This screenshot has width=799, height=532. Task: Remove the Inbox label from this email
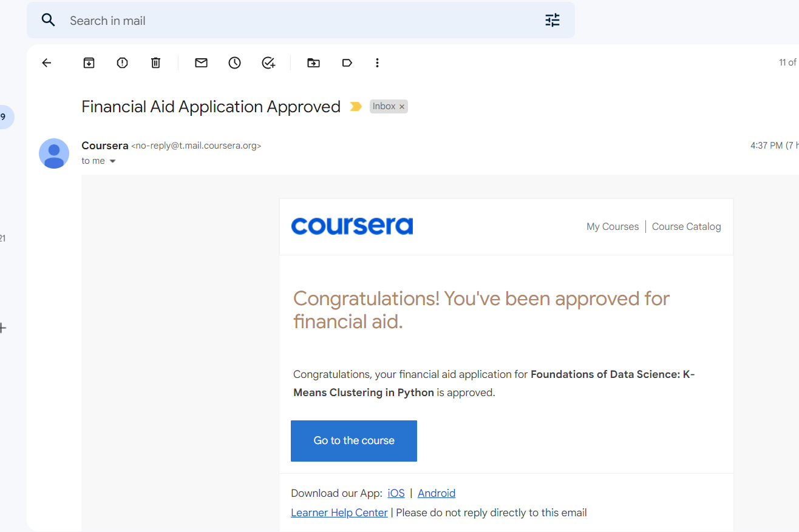[x=402, y=106]
